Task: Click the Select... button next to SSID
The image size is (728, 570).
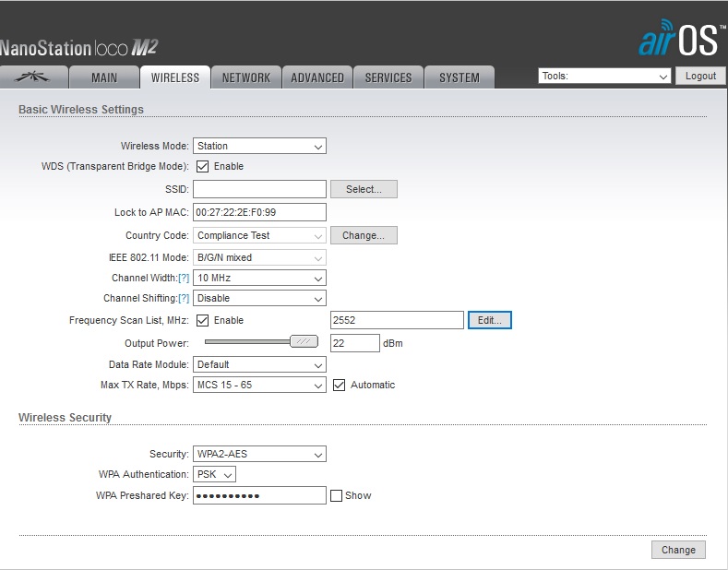Action: [x=363, y=189]
